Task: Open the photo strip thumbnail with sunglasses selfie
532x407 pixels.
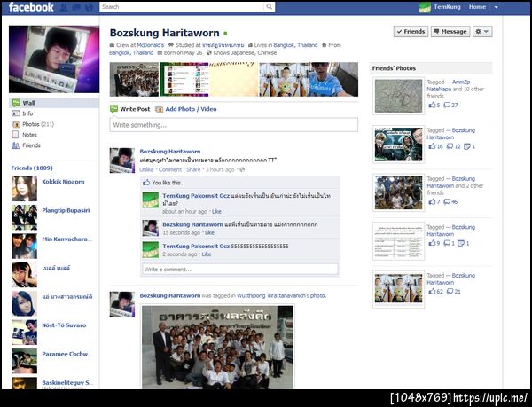Action: pyautogui.click(x=334, y=80)
